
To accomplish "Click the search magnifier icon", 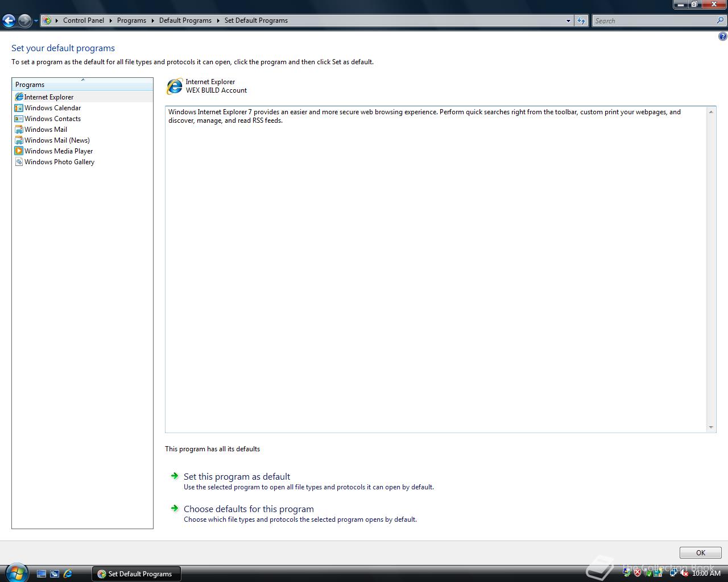I will [x=720, y=20].
